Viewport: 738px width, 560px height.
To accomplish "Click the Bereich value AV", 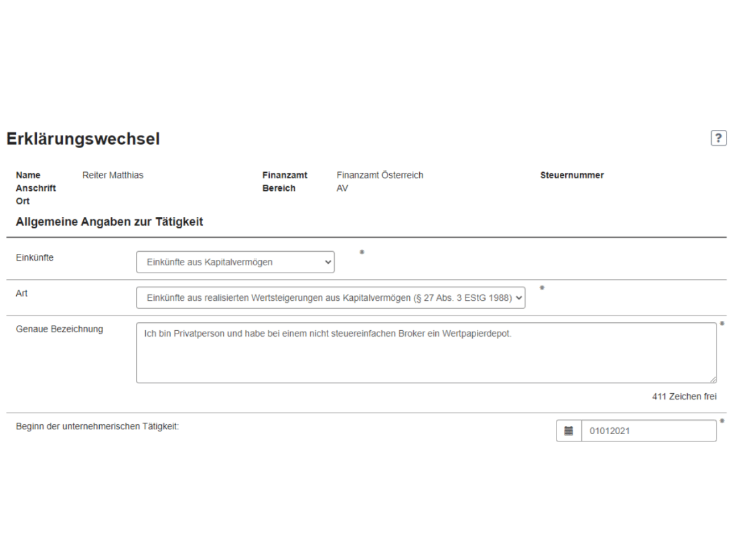I will [342, 188].
